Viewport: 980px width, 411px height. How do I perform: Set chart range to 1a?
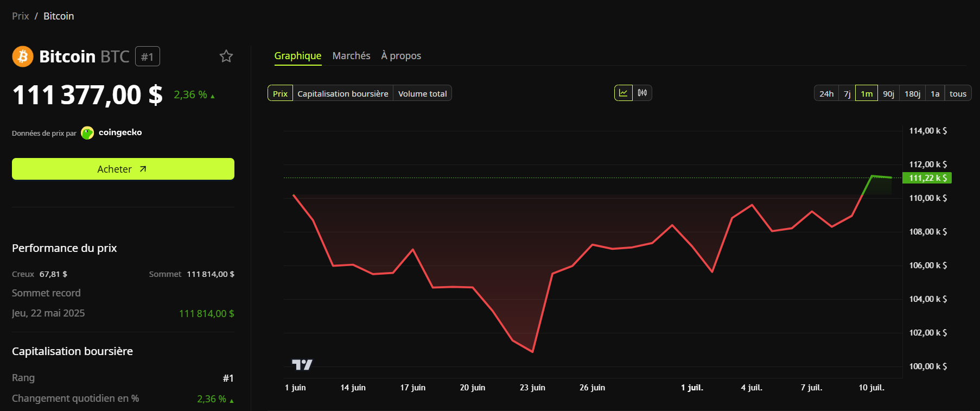point(935,93)
